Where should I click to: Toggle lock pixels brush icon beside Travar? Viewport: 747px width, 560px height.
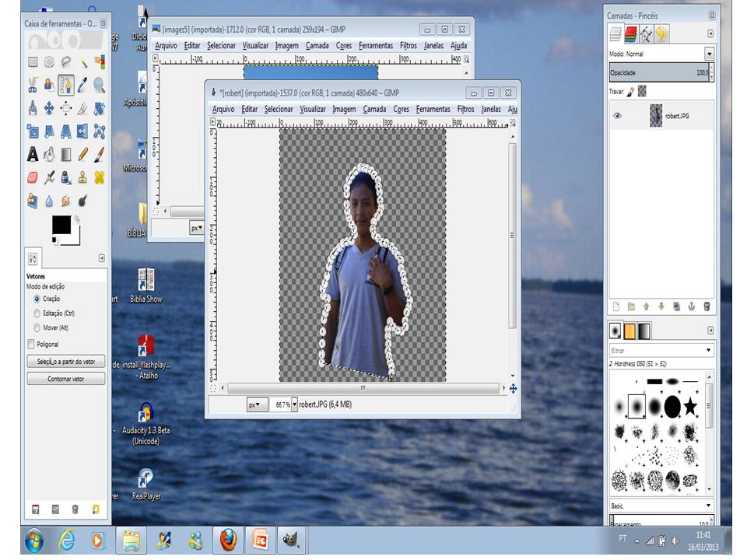630,92
